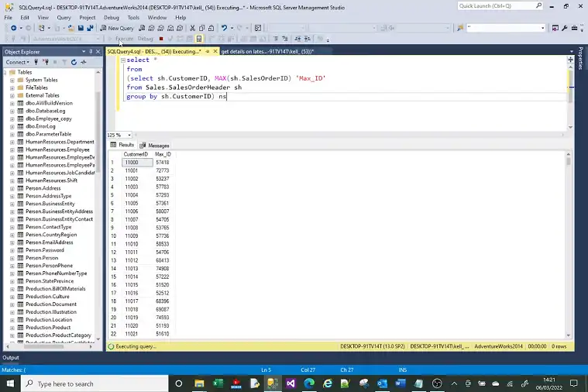Image resolution: width=588 pixels, height=392 pixels.
Task: Click the Execute button
Action: point(121,39)
